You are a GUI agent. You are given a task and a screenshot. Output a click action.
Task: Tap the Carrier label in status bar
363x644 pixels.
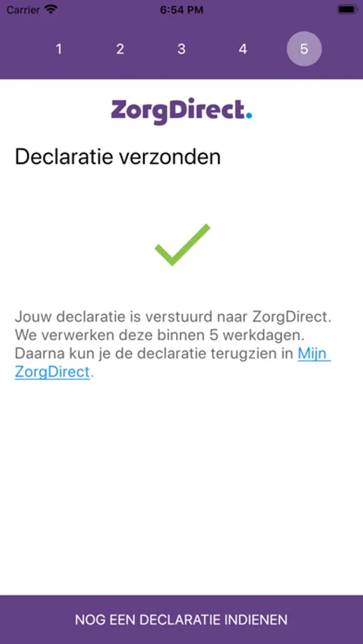23,10
